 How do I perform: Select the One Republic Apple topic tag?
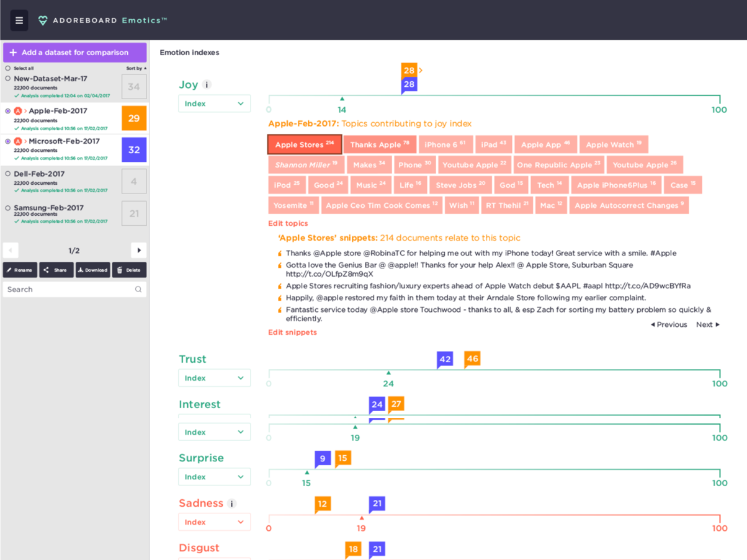click(x=558, y=165)
